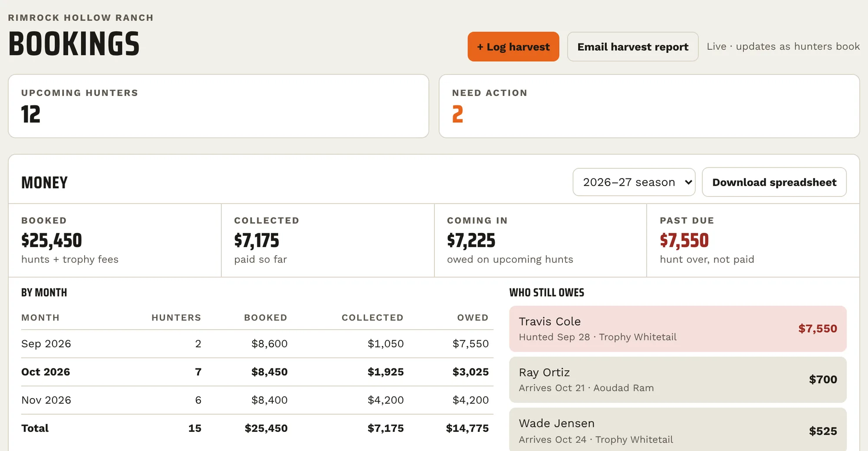The width and height of the screenshot is (868, 451).
Task: Click the COLLECTED column header in table
Action: point(372,317)
